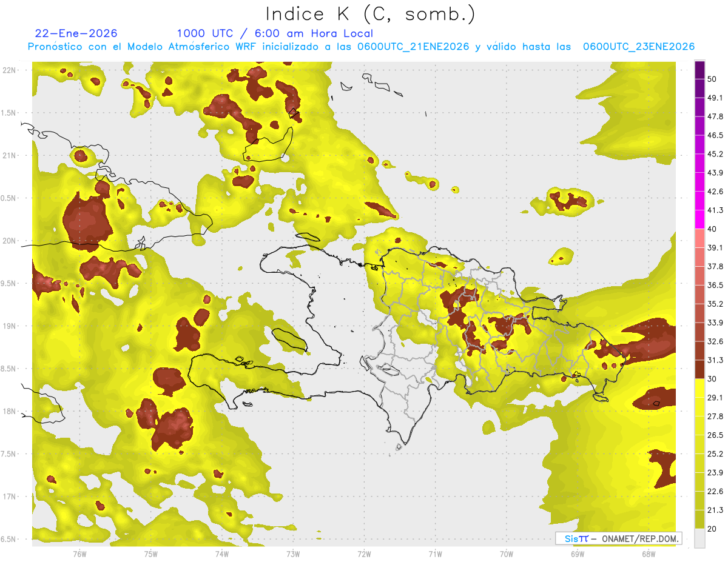Click the "21N" latitude label
Image resolution: width=728 pixels, height=562 pixels.
9,155
